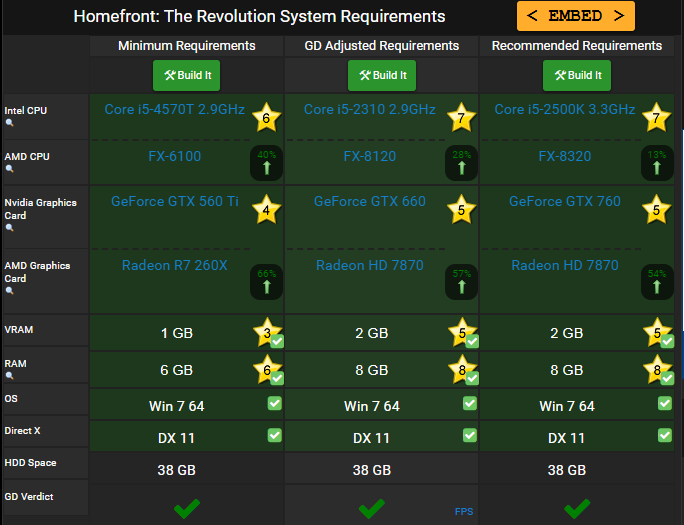The image size is (684, 525).
Task: Open Radeon HD 7870 in Recommended column
Action: [564, 266]
